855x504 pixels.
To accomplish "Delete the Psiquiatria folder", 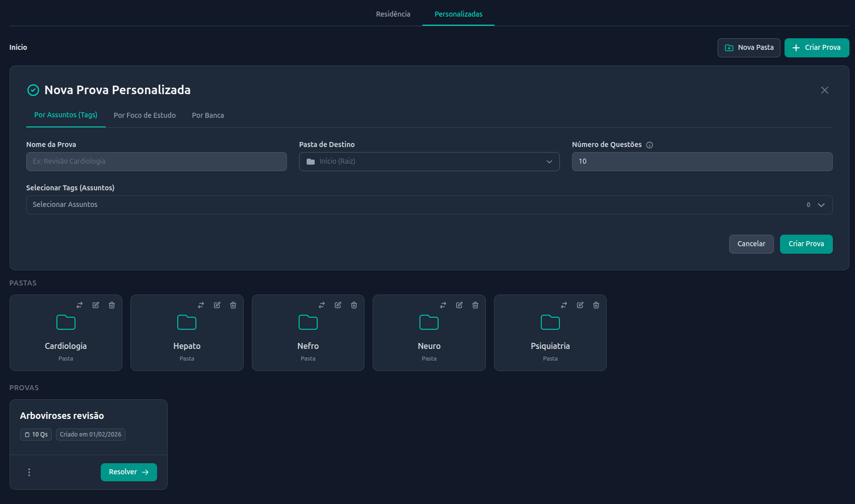I will (x=596, y=305).
